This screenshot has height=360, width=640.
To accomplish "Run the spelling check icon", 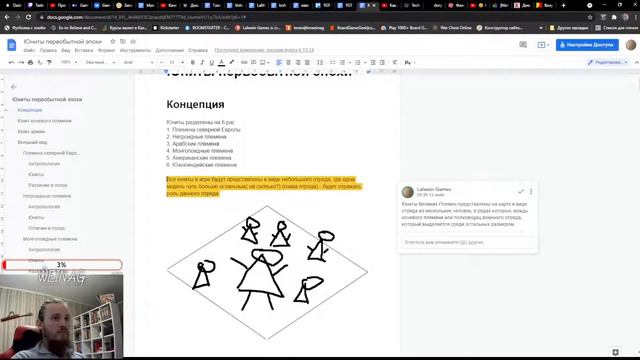I will (x=40, y=62).
